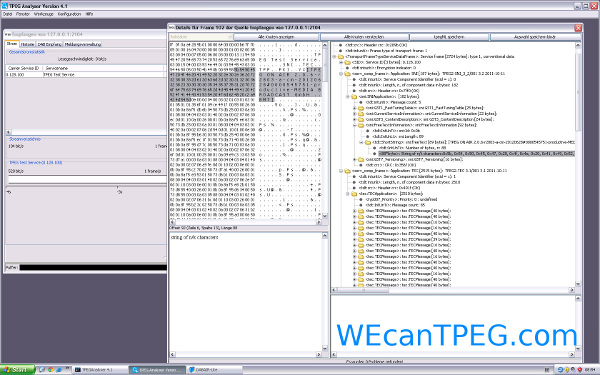Click the Carrier Service ID column header
This screenshot has height=375, width=600.
point(23,68)
